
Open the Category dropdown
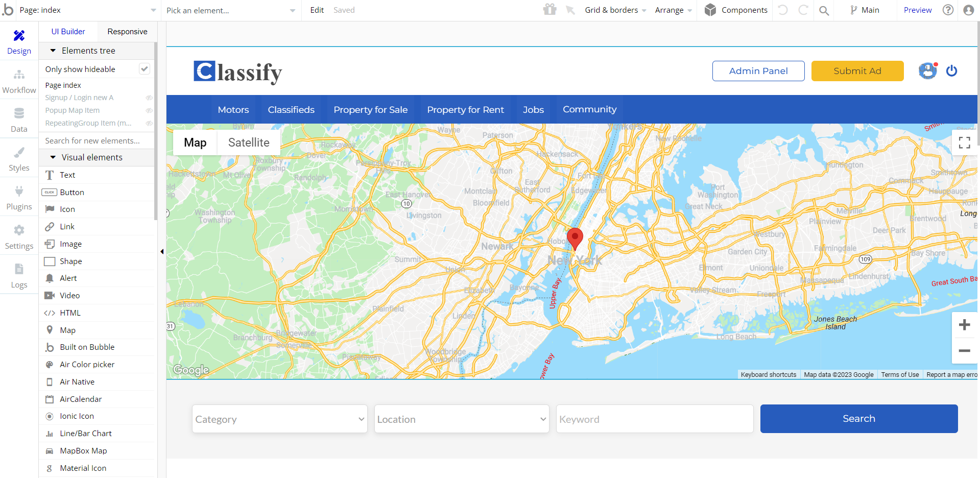280,419
